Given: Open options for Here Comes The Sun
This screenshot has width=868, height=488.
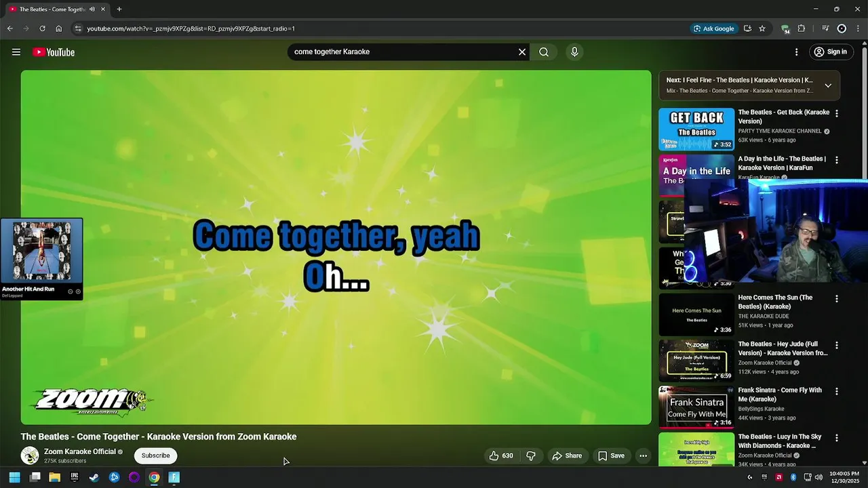Looking at the screenshot, I should point(836,299).
